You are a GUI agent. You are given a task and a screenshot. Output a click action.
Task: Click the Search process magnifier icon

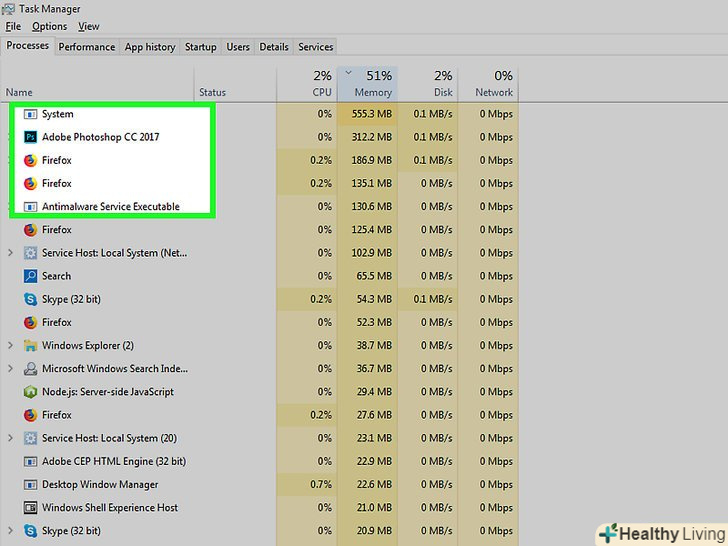click(30, 276)
